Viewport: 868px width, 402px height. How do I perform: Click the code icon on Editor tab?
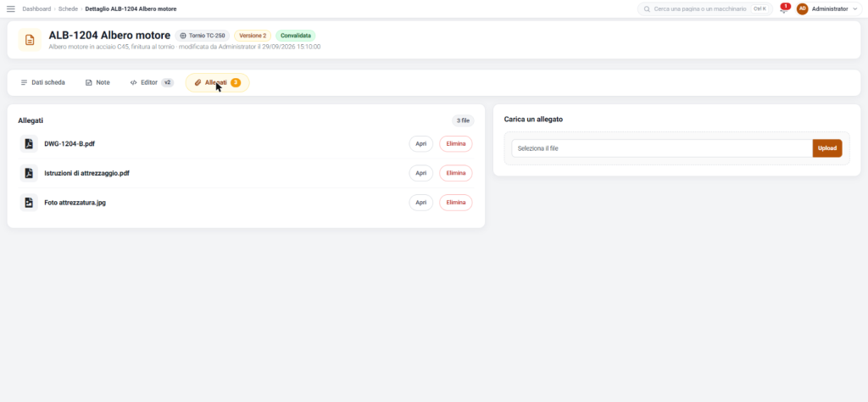point(133,82)
